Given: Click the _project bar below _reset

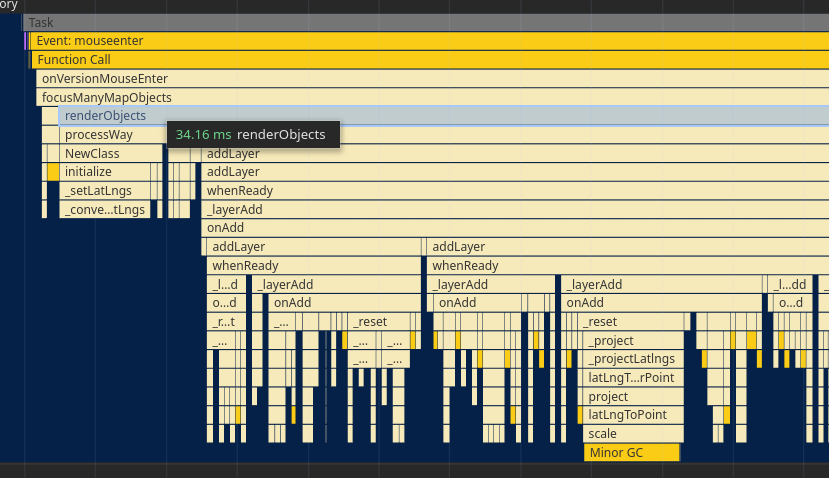Looking at the screenshot, I should point(633,341).
